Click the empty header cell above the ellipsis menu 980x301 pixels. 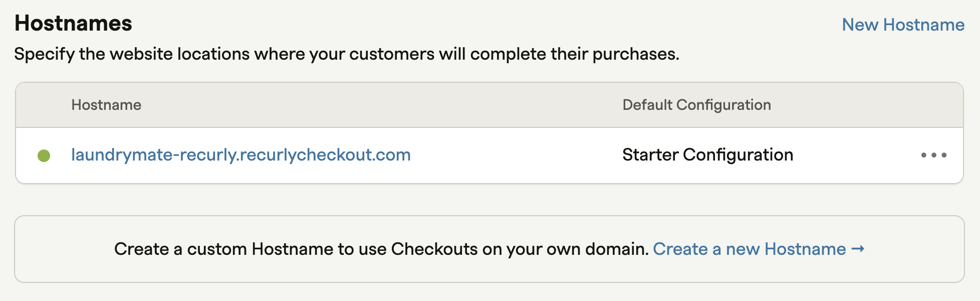[934, 105]
